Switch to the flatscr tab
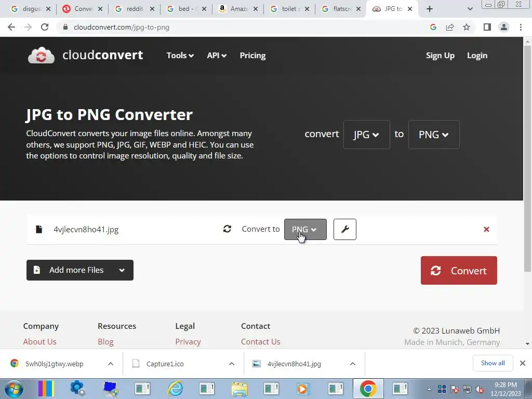Screen dimensions: 532x399 pos(340,9)
